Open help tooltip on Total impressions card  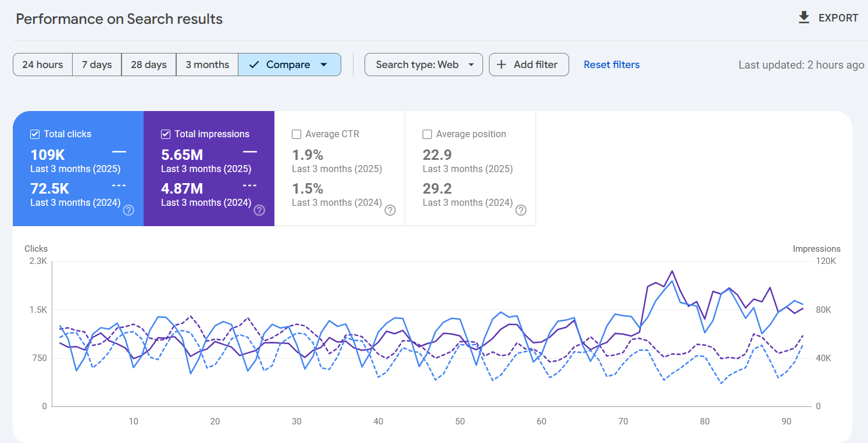(259, 210)
